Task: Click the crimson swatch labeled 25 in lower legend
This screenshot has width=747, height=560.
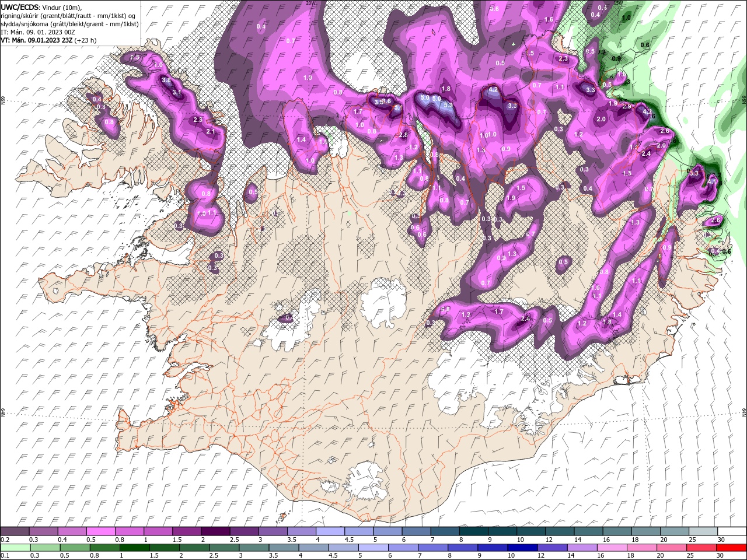Action: point(701,548)
